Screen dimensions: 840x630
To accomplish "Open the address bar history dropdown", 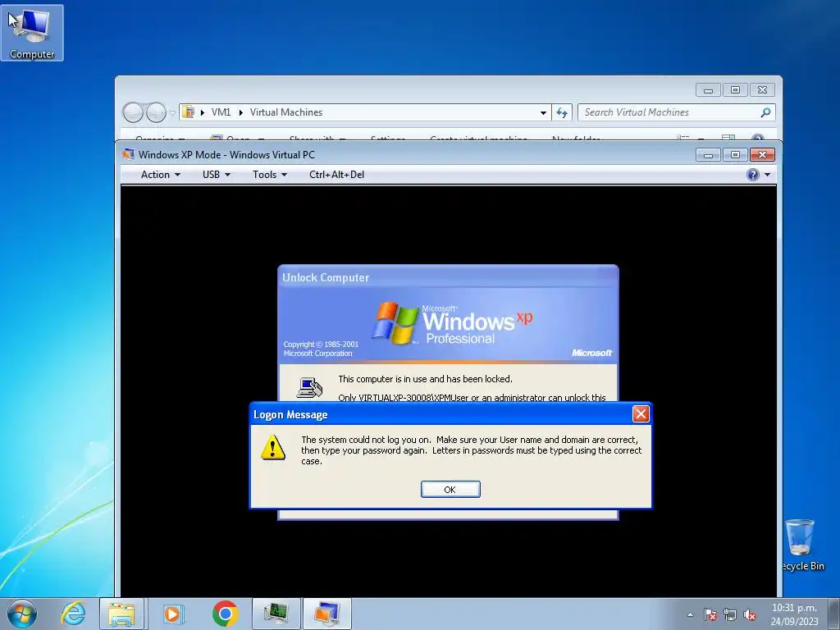I will tap(543, 112).
